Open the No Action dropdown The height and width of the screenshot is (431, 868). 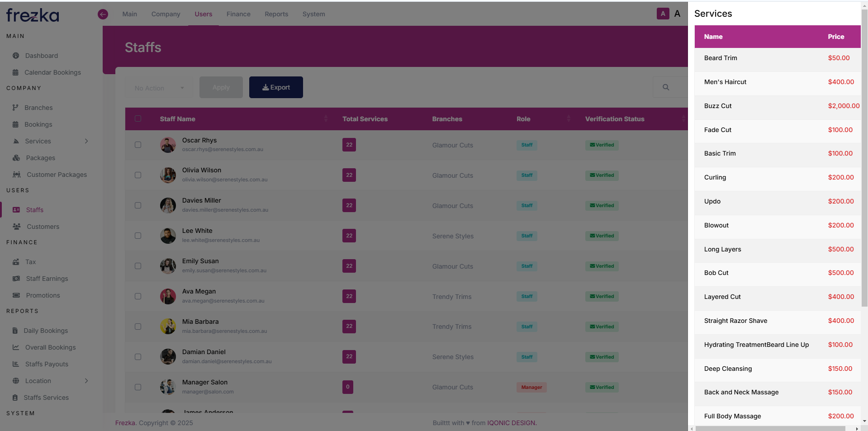tap(158, 88)
